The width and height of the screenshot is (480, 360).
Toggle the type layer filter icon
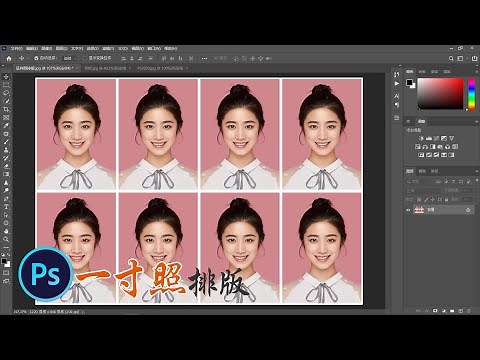(x=453, y=182)
